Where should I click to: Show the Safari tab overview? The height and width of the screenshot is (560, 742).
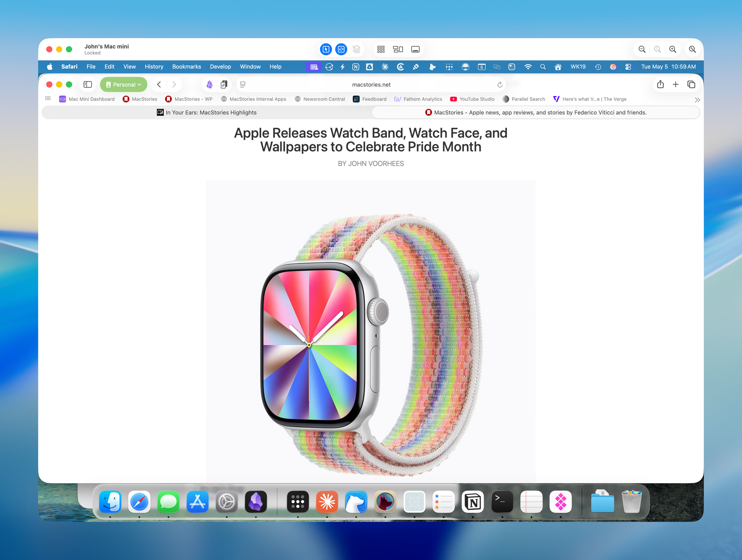pos(691,84)
